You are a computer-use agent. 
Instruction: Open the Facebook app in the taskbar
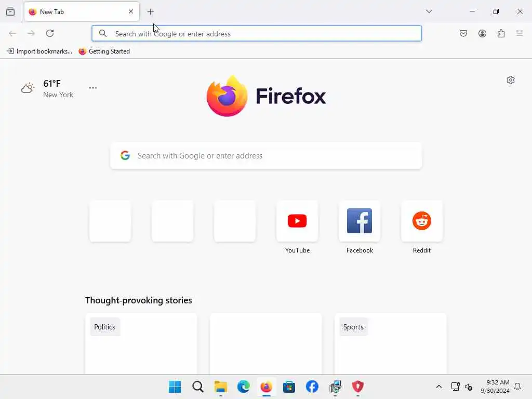[x=312, y=387]
